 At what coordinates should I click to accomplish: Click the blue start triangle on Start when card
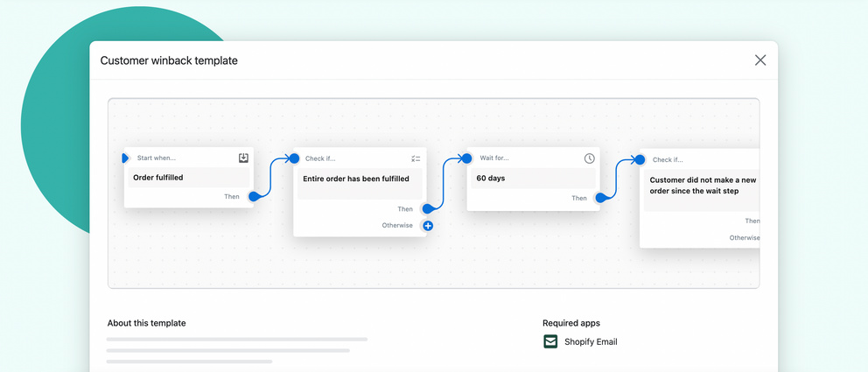point(126,158)
